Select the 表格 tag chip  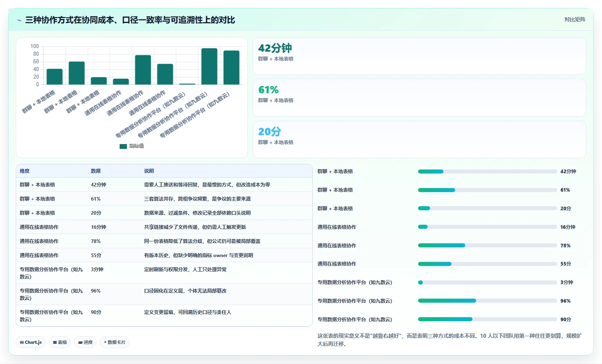click(x=60, y=342)
